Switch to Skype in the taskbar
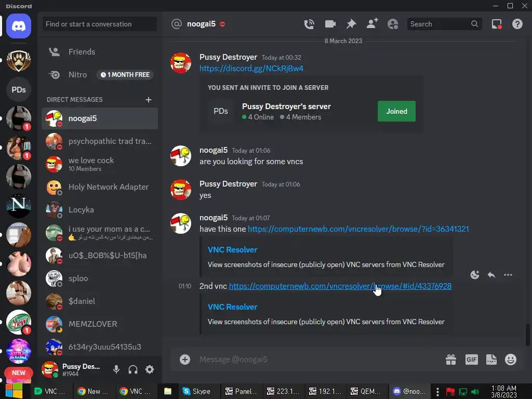Image resolution: width=532 pixels, height=399 pixels. pos(197,391)
